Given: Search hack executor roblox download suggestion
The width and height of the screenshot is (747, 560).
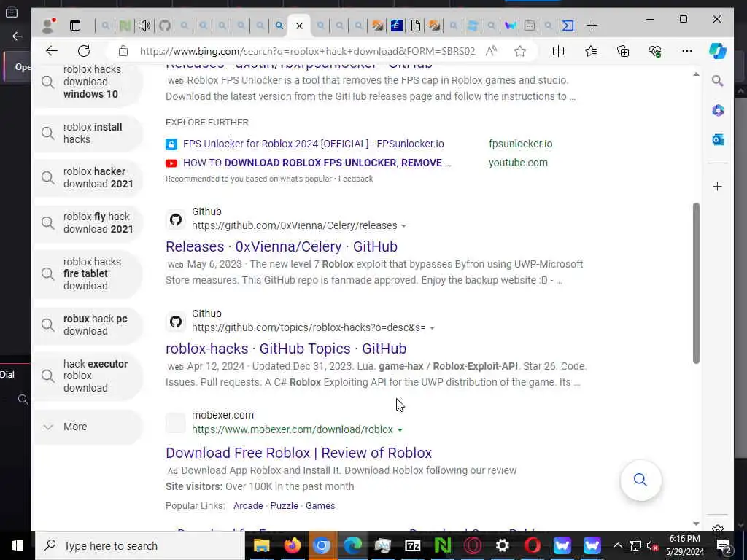Looking at the screenshot, I should point(88,376).
